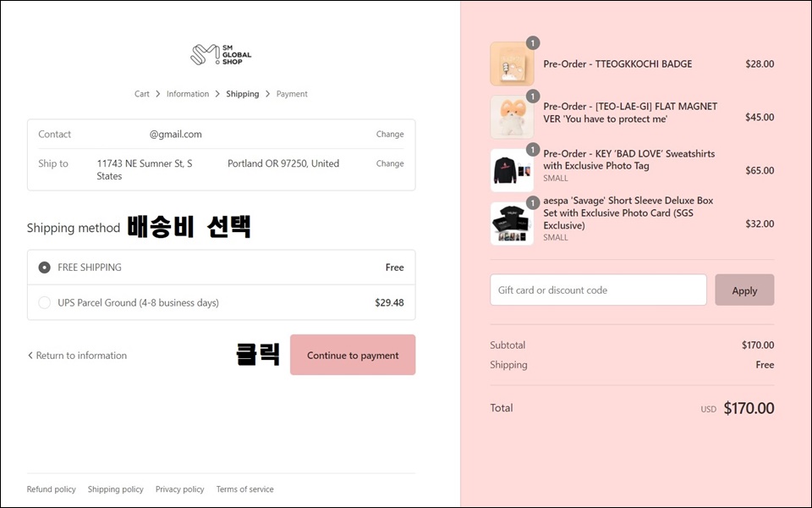
Task: Select the Shipping breadcrumb step
Action: coord(243,94)
